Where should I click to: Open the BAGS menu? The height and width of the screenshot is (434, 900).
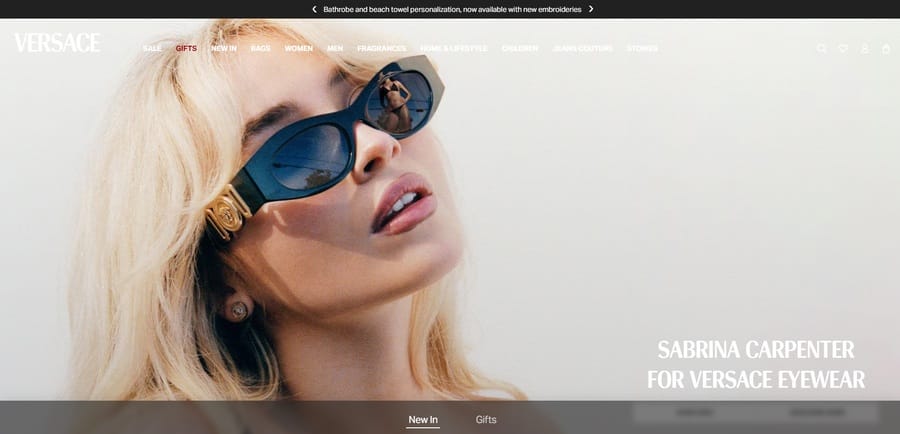[x=261, y=49]
